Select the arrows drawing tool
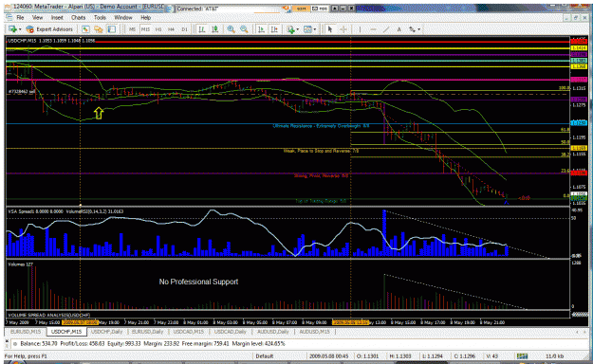The height and width of the screenshot is (364, 593). (x=412, y=29)
